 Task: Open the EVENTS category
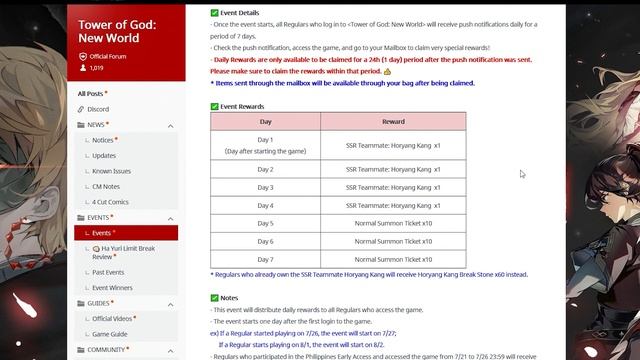pyautogui.click(x=98, y=218)
